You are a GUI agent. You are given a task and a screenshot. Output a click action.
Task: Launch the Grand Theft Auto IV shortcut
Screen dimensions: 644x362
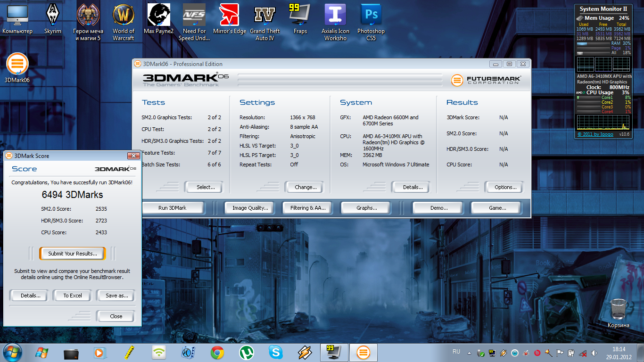pos(265,22)
